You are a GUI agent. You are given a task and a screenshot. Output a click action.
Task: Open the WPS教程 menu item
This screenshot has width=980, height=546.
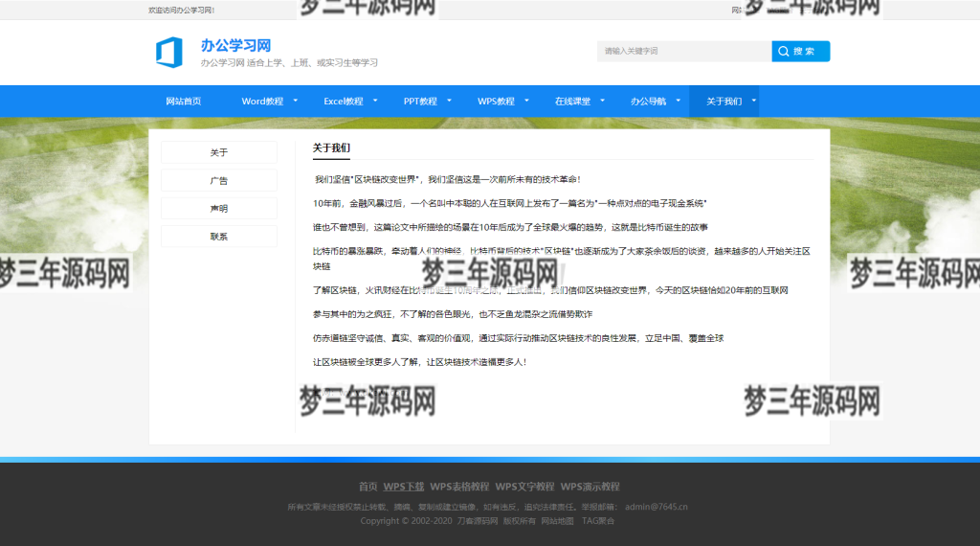[x=497, y=102]
